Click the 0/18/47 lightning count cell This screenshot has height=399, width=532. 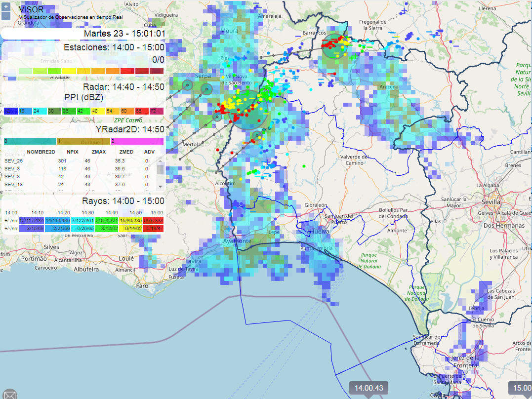(153, 229)
